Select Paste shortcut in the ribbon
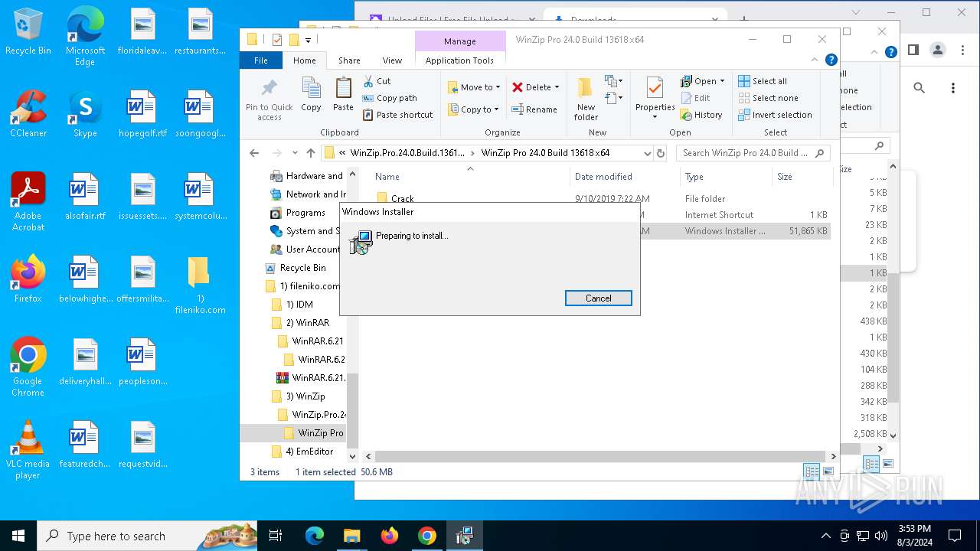The height and width of the screenshot is (551, 980). 397,115
